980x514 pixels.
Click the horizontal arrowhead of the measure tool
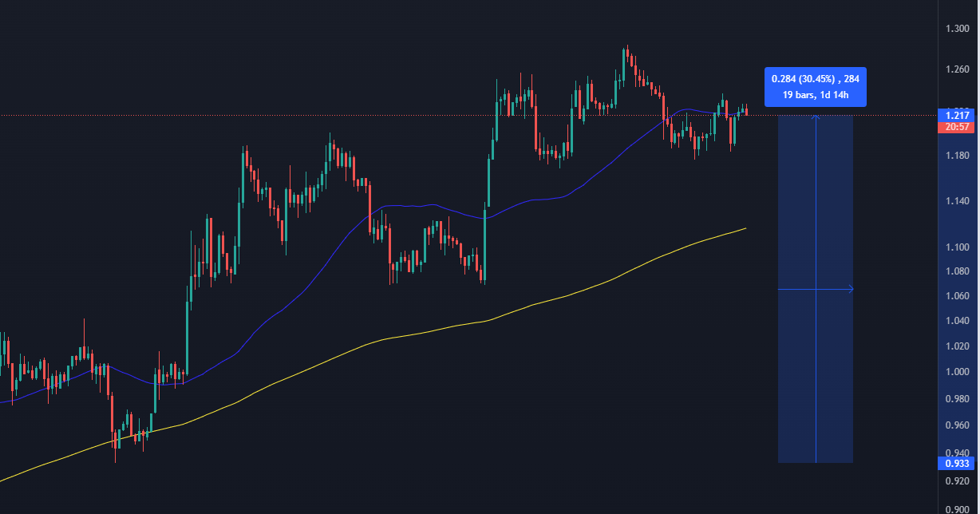point(851,289)
